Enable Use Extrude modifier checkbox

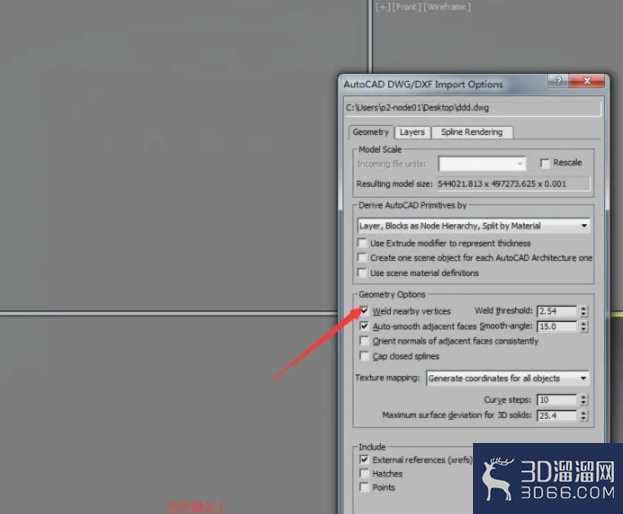362,243
